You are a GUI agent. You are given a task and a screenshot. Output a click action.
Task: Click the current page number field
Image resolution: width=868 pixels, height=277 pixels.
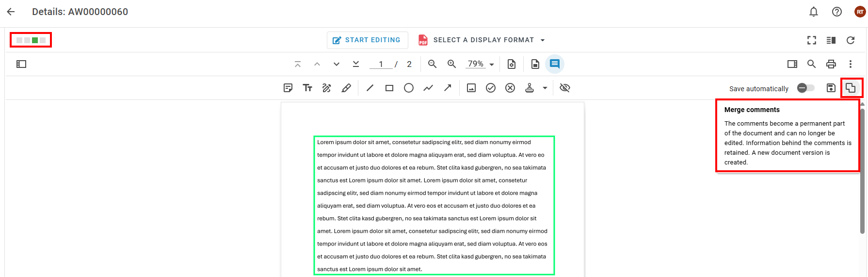pos(381,64)
